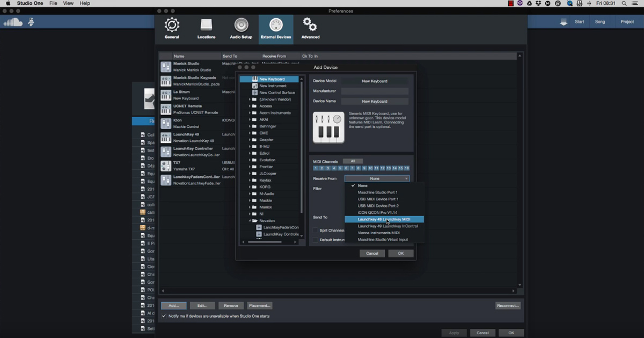Click the Reconnect... button
Screen dimensions: 644x338
click(x=507, y=305)
